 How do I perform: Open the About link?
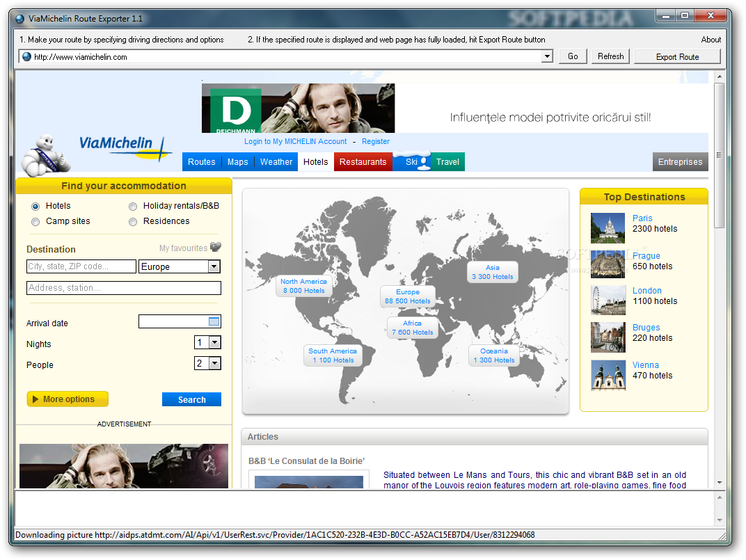click(x=711, y=40)
